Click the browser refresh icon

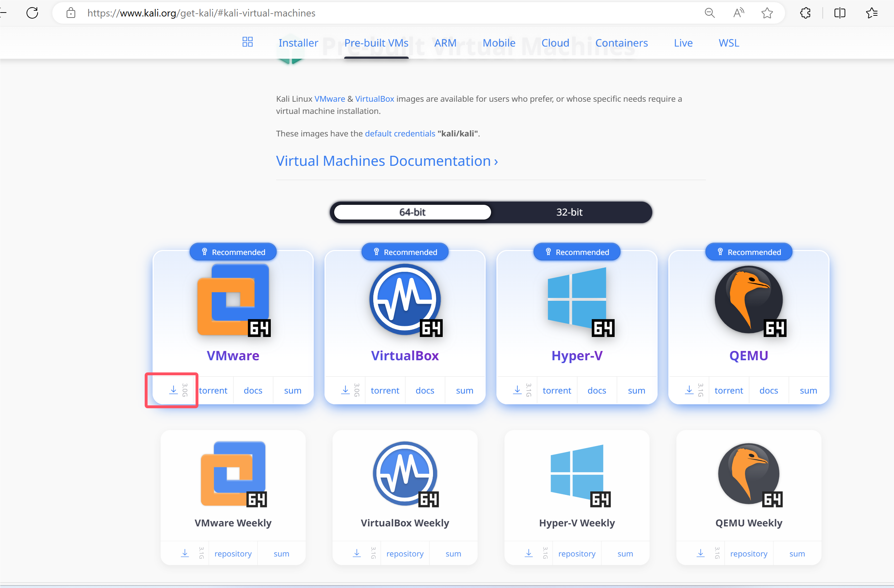pyautogui.click(x=32, y=13)
